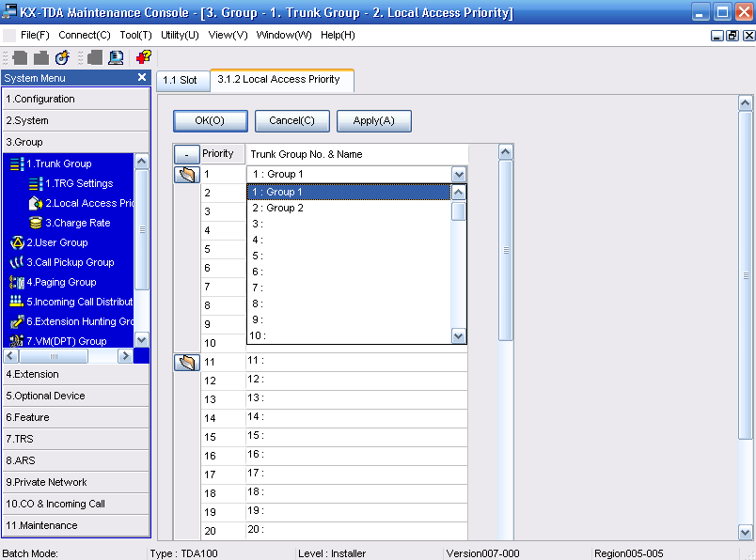
Task: Click the User Group icon
Action: (17, 243)
